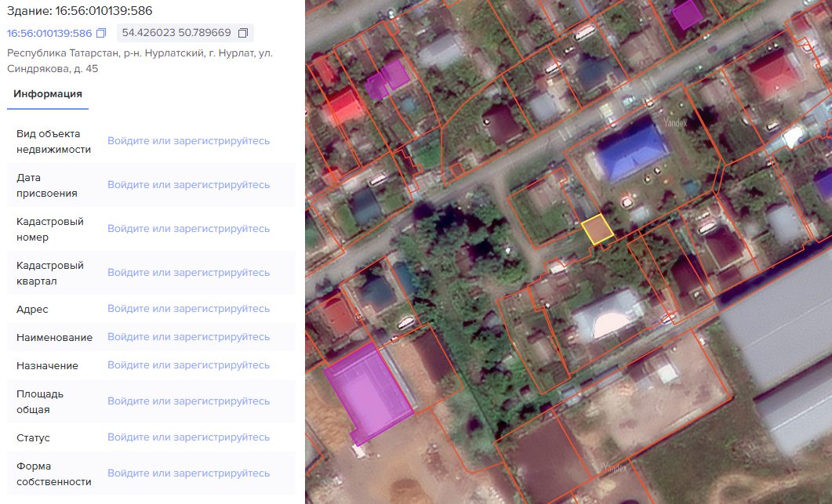
Task: Click the Форма собственности label
Action: click(x=53, y=473)
